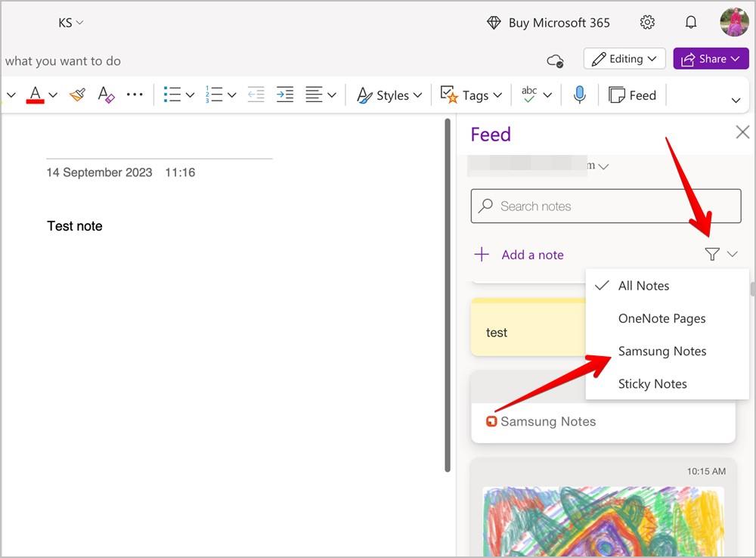Select All Notes filter option
756x558 pixels.
667,286
